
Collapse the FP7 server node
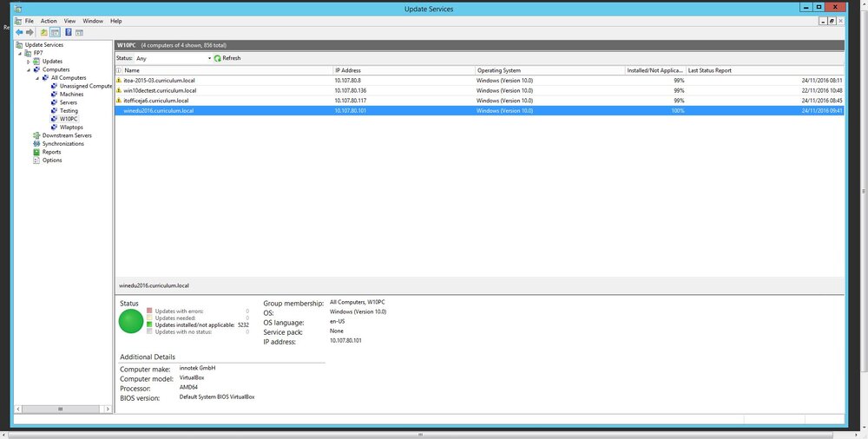coord(20,54)
